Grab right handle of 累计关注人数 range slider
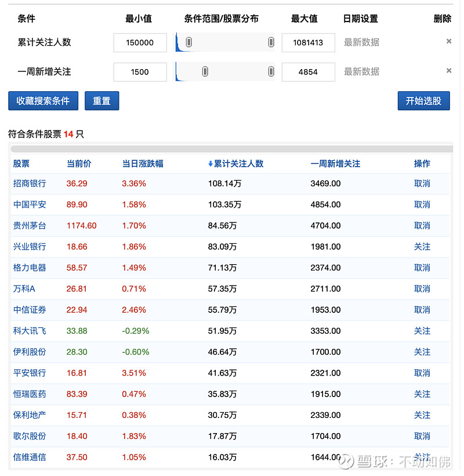 tap(271, 42)
